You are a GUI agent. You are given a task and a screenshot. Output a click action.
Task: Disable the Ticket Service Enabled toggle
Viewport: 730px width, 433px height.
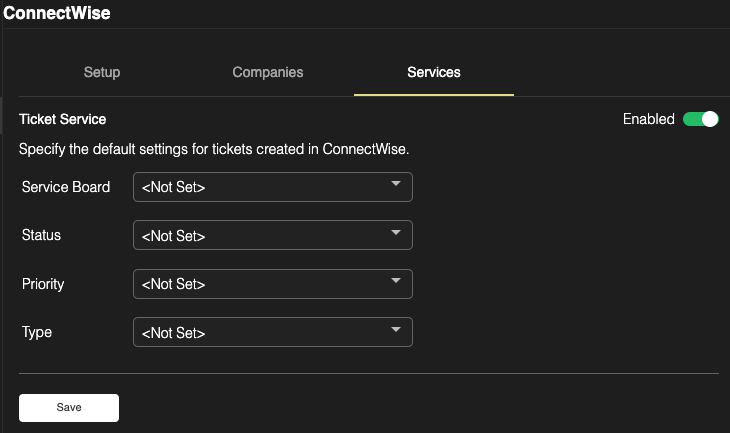[x=700, y=119]
